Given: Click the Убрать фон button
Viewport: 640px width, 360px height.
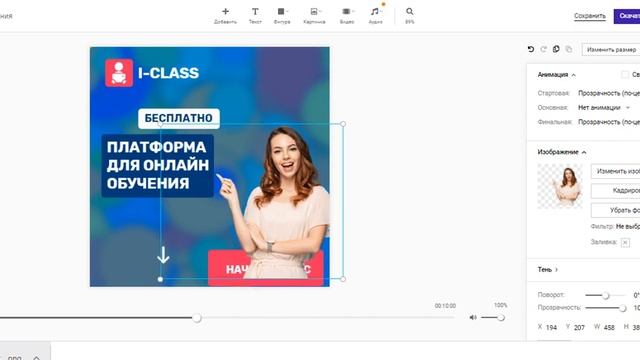Looking at the screenshot, I should coord(616,210).
